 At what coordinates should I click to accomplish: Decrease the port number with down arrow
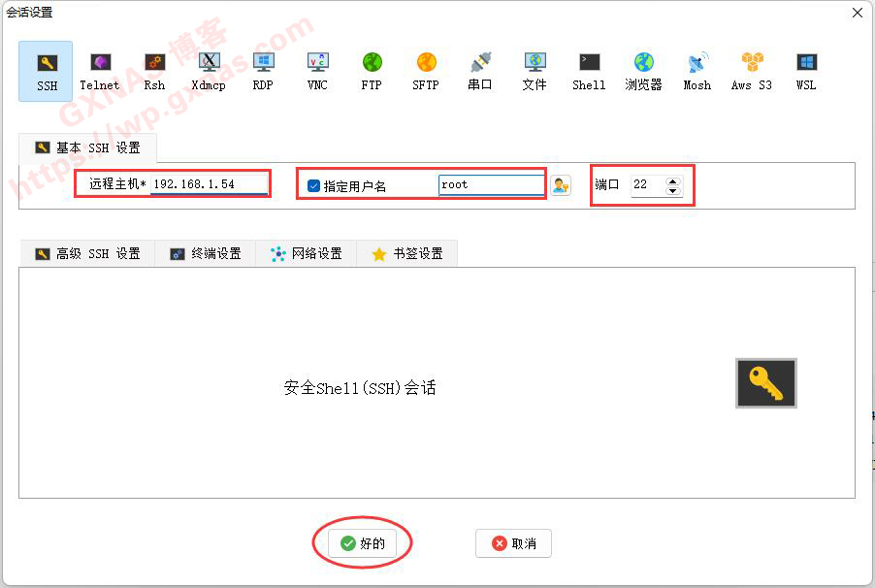(673, 190)
